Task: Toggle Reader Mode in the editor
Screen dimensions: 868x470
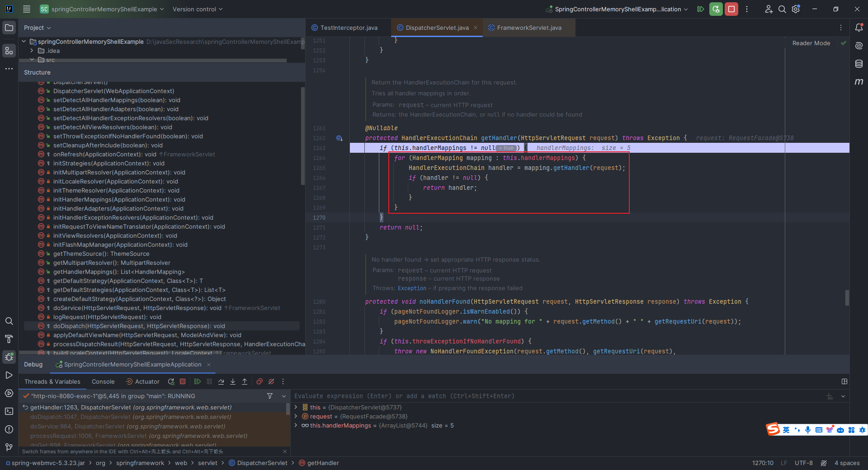Action: (811, 43)
